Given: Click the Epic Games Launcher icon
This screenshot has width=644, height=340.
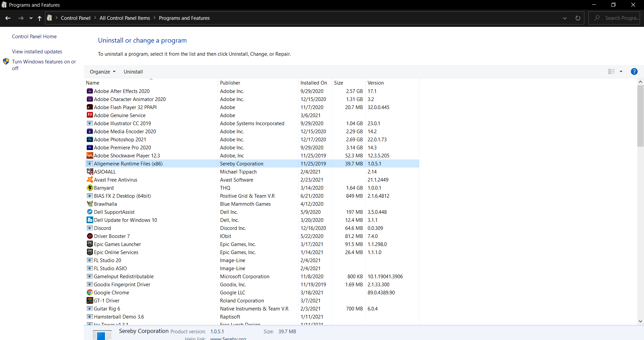Looking at the screenshot, I should coord(90,244).
